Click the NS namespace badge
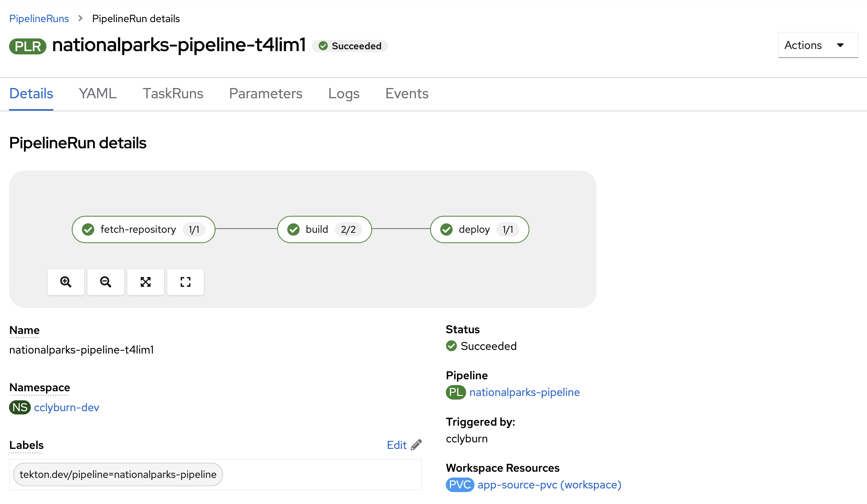This screenshot has width=867, height=504. click(20, 407)
